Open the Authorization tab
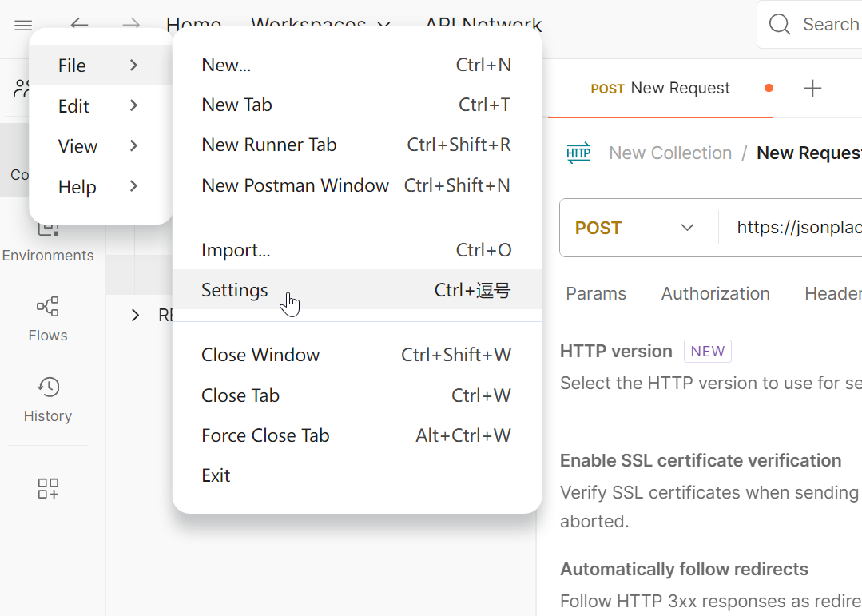Viewport: 862px width, 616px height. 715,294
